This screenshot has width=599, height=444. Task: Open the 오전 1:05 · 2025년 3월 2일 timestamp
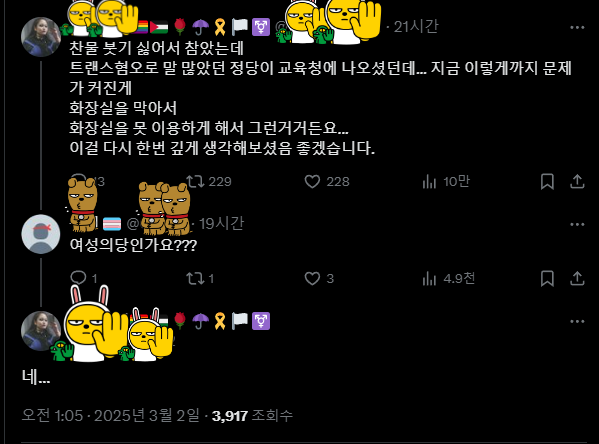tap(110, 415)
